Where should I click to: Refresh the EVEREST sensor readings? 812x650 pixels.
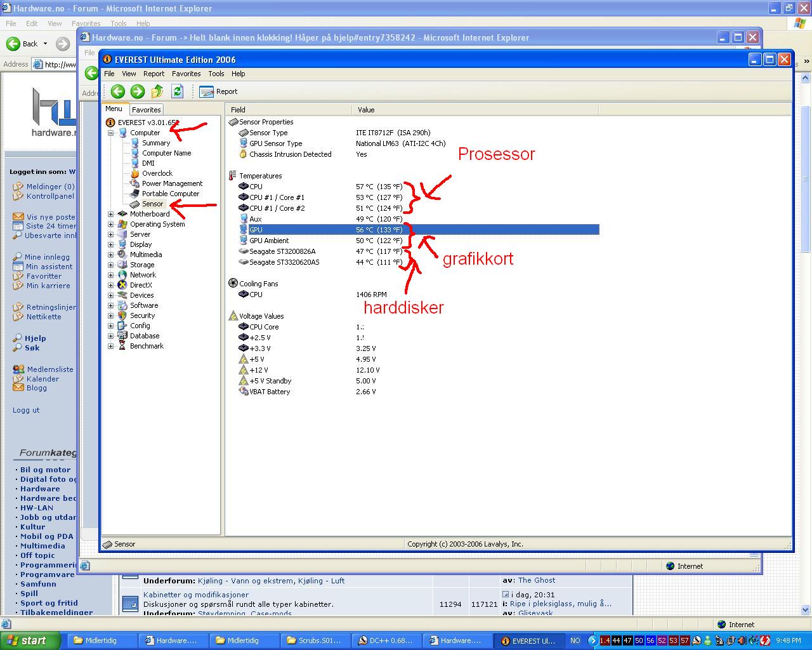[x=178, y=91]
